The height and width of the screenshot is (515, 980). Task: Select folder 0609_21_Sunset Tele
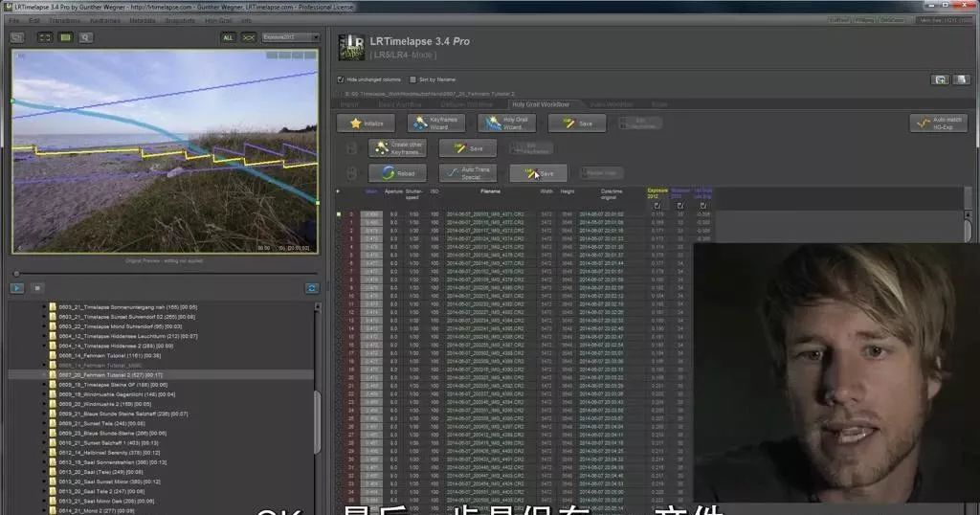[x=101, y=423]
